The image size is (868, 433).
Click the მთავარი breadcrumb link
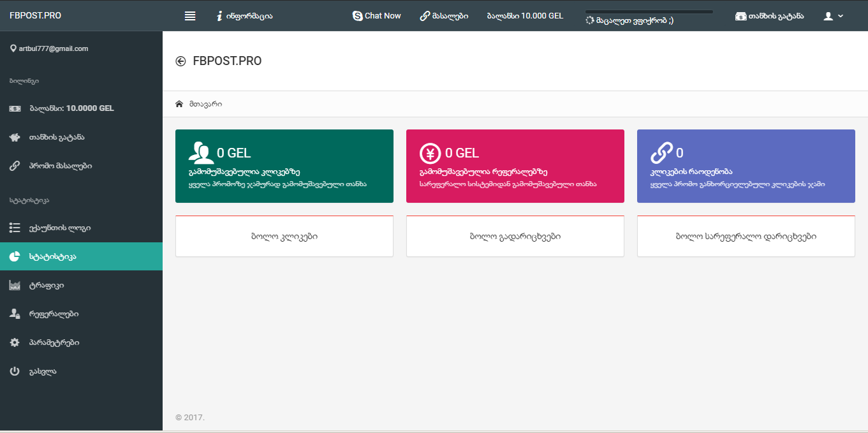205,104
